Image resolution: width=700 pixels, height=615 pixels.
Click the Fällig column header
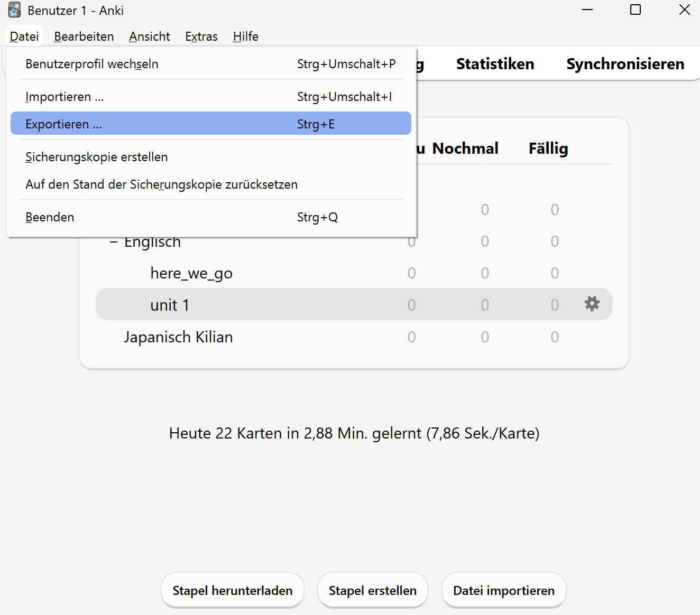tap(548, 148)
